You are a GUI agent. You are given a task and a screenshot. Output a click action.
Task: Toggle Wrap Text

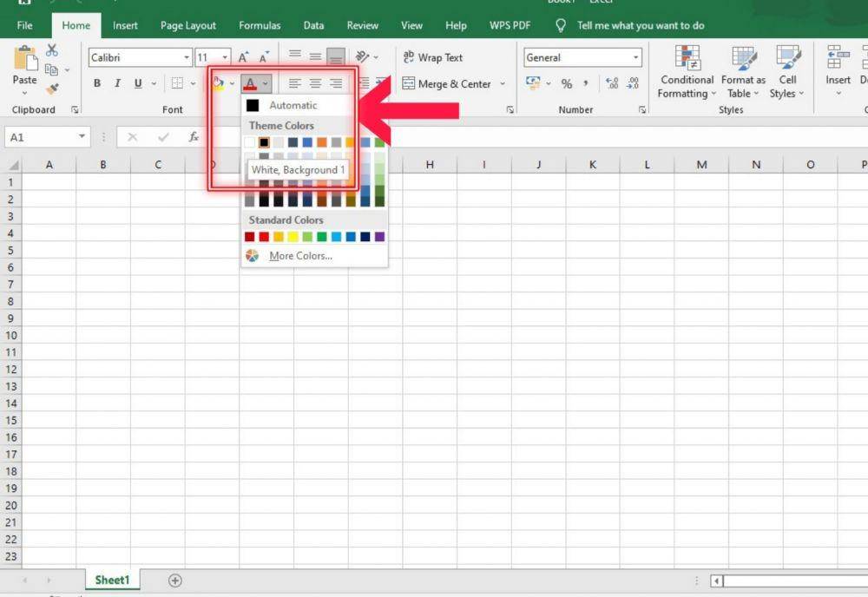tap(433, 57)
